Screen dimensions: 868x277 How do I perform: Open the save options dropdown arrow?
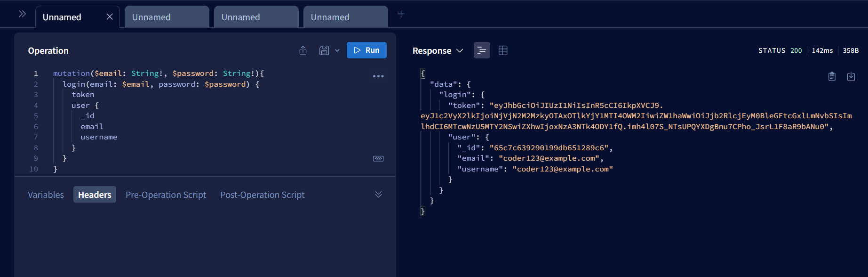[x=337, y=50]
